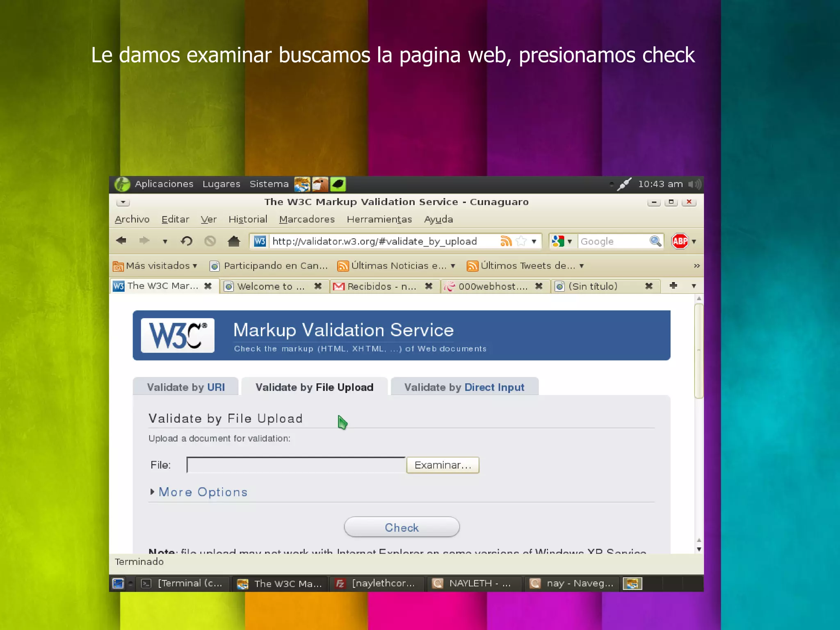Open the Últimos Tweets feed dropdown
Screen dimensions: 840x630
coord(526,266)
